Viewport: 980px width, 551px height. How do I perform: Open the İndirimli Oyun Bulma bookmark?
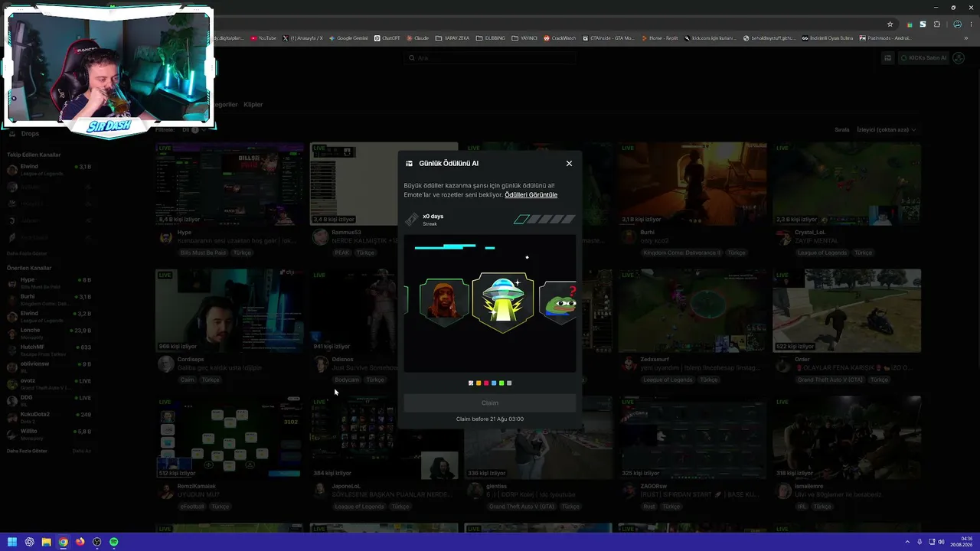(827, 38)
